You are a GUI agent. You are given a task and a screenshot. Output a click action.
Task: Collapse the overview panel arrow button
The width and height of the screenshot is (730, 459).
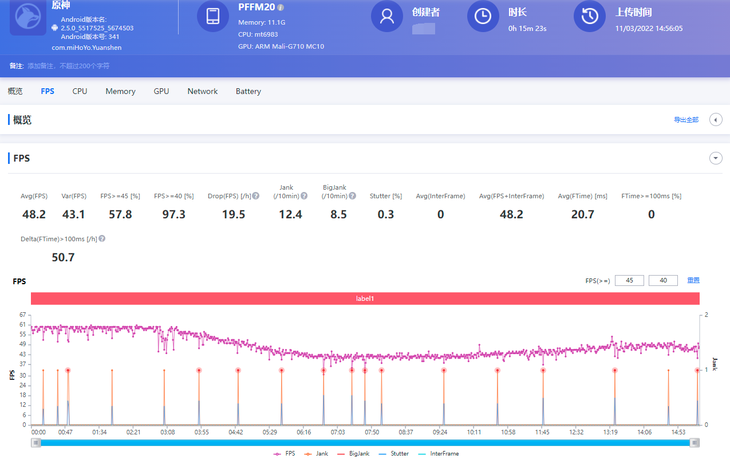[715, 120]
